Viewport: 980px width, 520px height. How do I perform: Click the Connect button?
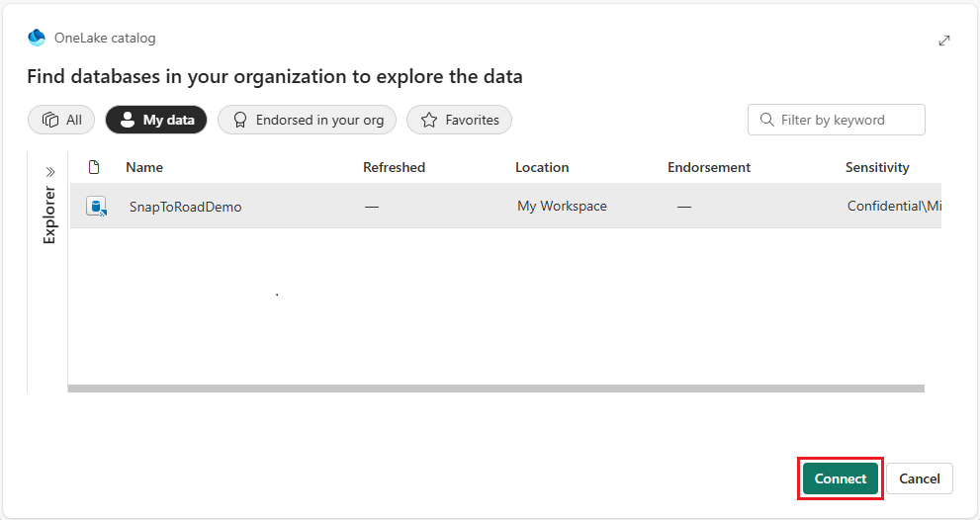pyautogui.click(x=840, y=478)
